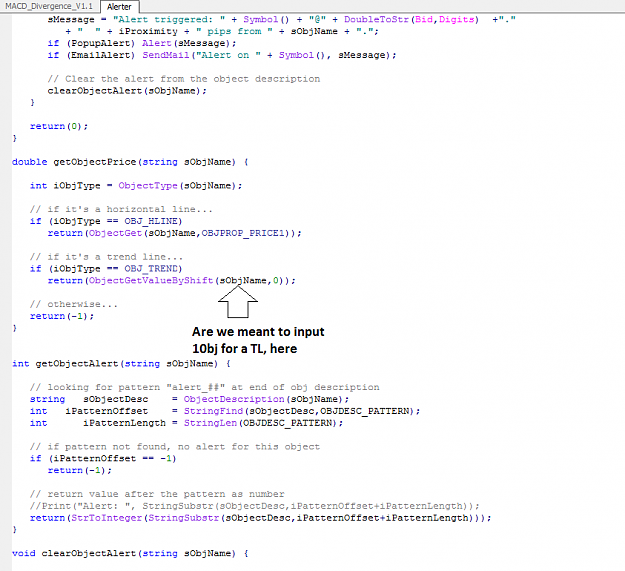This screenshot has height=571, width=625.
Task: Switch to the MACD_Divergence_V1.1 tab
Action: (x=49, y=6)
